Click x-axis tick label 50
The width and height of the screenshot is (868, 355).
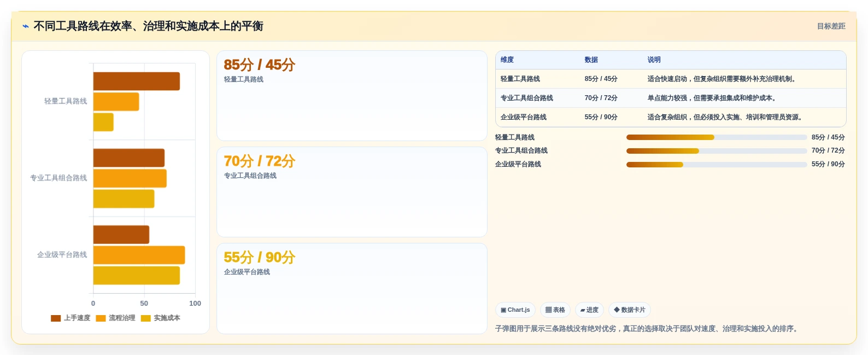(x=144, y=304)
